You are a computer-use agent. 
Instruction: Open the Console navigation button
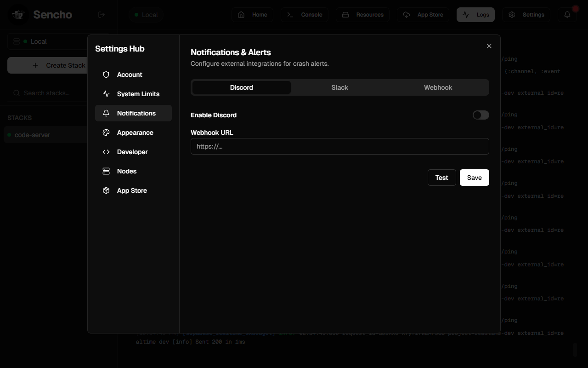pos(305,15)
